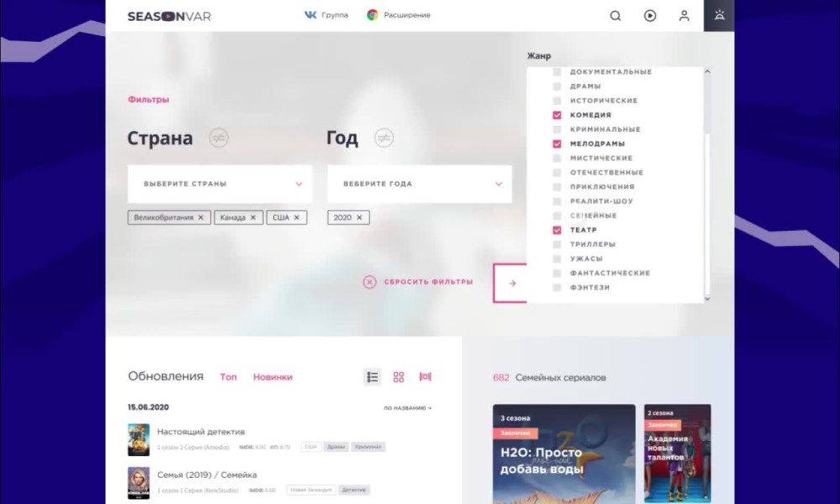Click the Новая Зеландия tag under Семья
Screen dimensions: 840x504
(312, 490)
